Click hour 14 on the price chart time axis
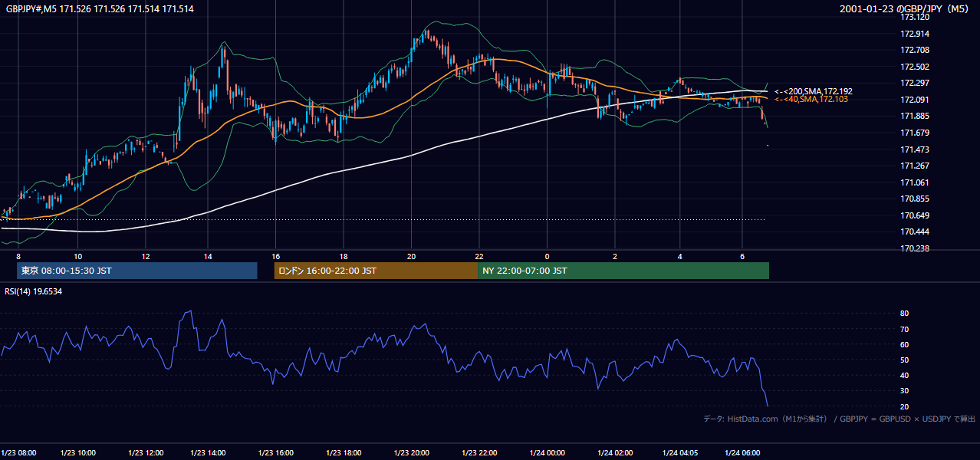Image resolution: width=980 pixels, height=460 pixels. pos(208,256)
